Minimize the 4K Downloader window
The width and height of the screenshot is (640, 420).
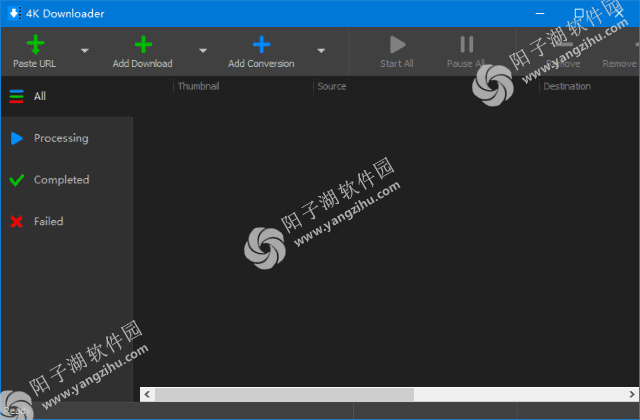tap(540, 13)
